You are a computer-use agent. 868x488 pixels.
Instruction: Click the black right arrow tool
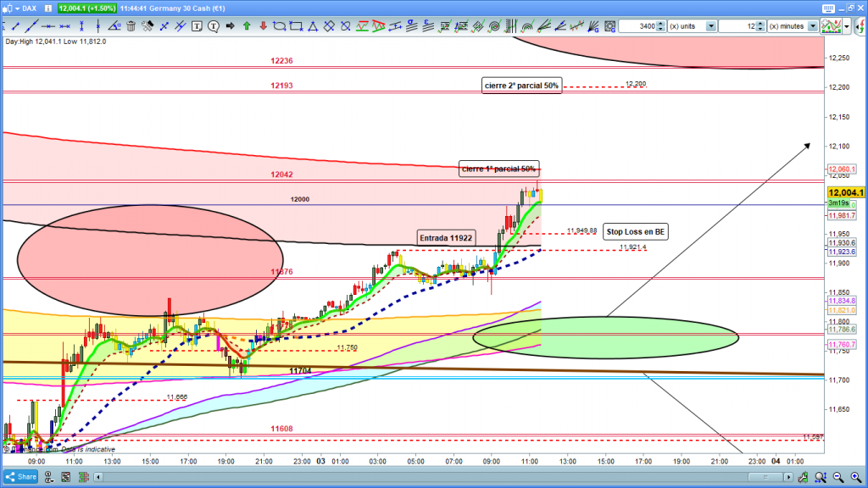tap(230, 26)
